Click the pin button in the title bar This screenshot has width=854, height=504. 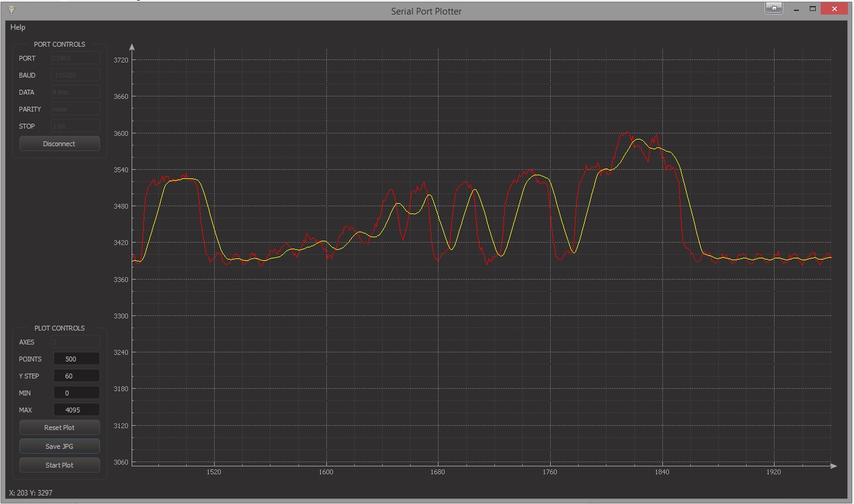point(773,8)
